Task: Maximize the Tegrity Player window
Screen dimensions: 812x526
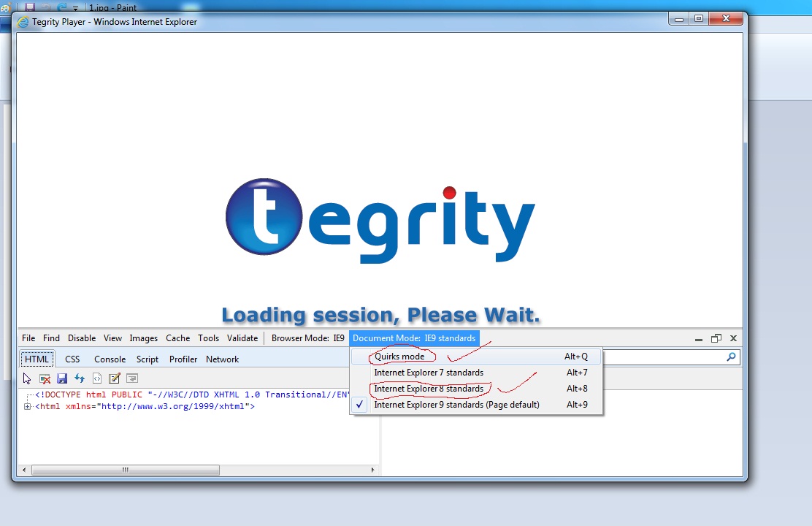Action: click(699, 19)
